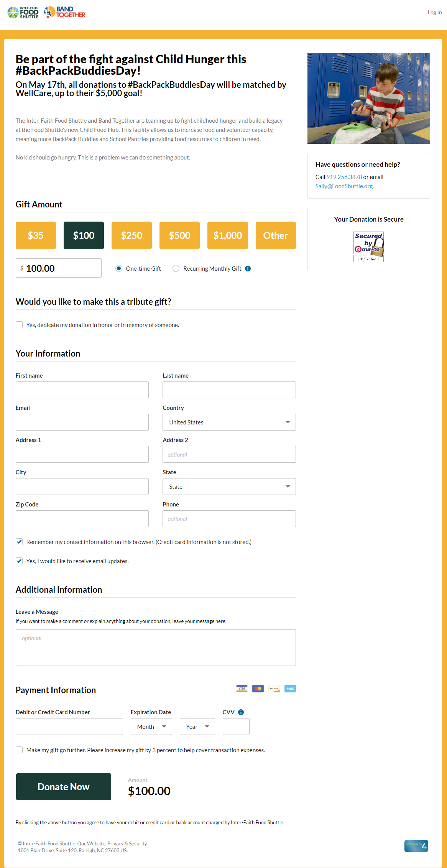Click the CVV info icon
Image resolution: width=447 pixels, height=868 pixels.
coord(241,712)
